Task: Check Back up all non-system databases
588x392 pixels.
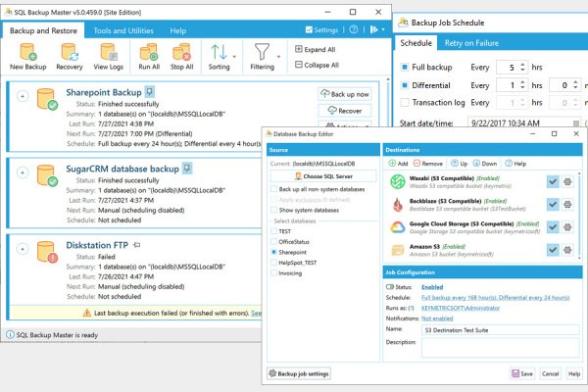Action: pos(273,189)
